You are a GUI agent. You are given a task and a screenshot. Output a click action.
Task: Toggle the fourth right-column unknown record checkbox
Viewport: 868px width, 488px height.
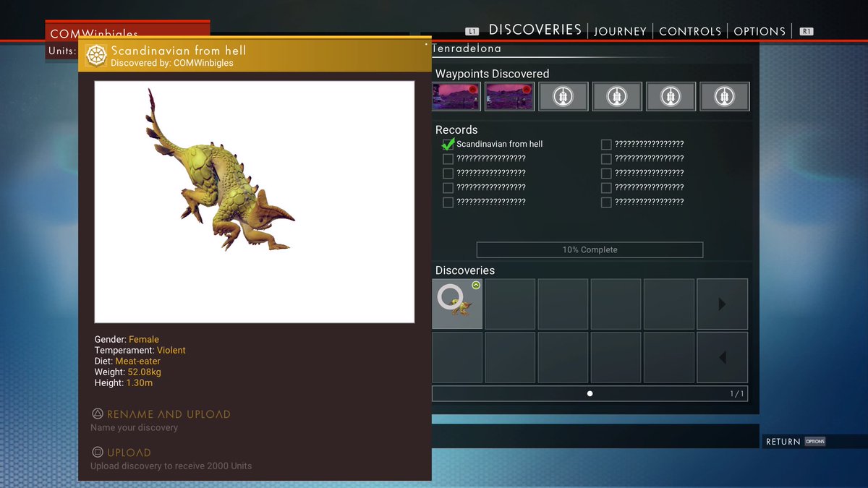tap(606, 188)
